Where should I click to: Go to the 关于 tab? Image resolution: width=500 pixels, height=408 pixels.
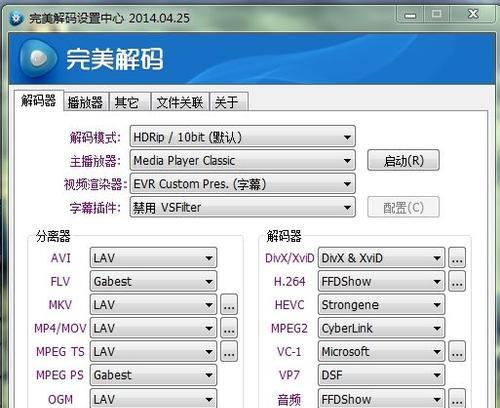click(229, 102)
